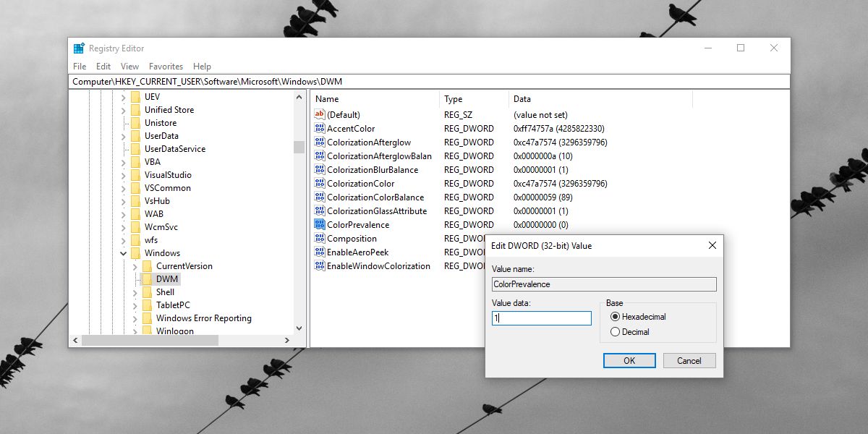Click the EnableAeroPeek value icon

(318, 252)
